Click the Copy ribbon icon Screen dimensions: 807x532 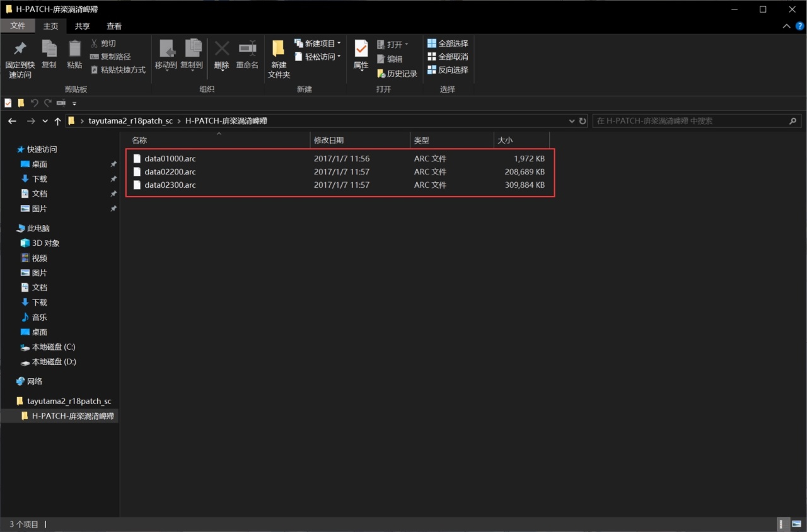(x=49, y=55)
